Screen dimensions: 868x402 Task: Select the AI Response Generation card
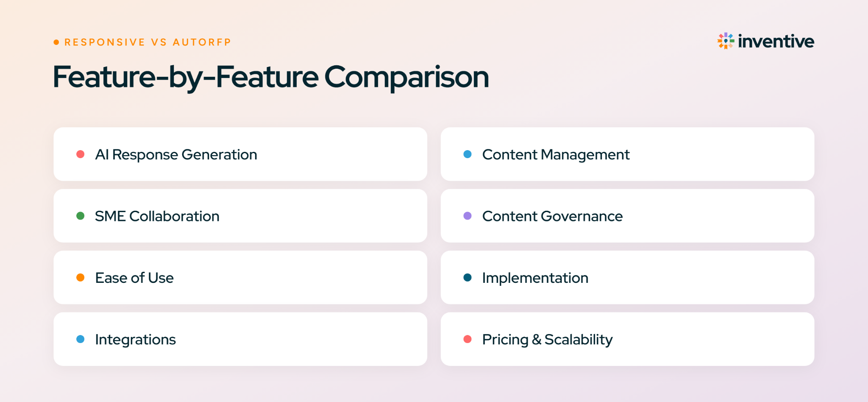240,154
